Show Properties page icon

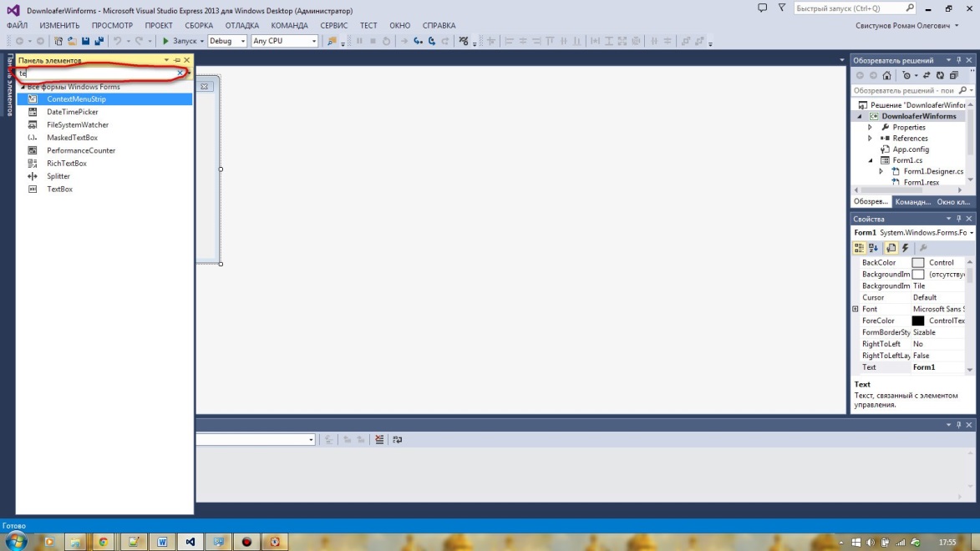tap(891, 248)
